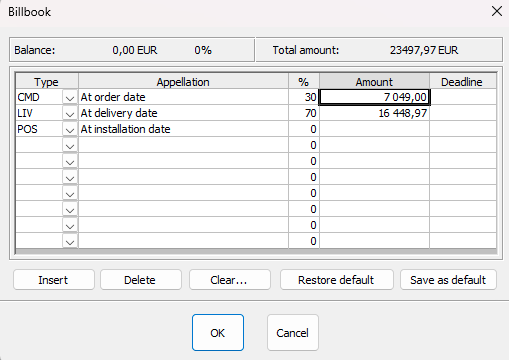Select the POS type cell
Viewport: 509px width, 360px height.
click(39, 129)
